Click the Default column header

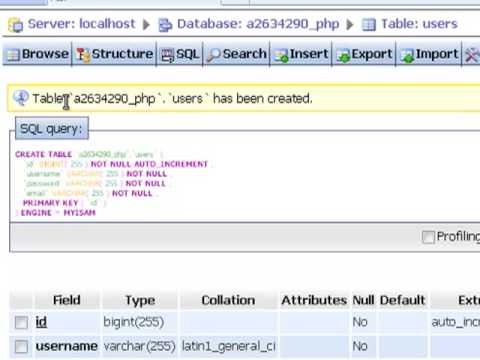point(402,300)
